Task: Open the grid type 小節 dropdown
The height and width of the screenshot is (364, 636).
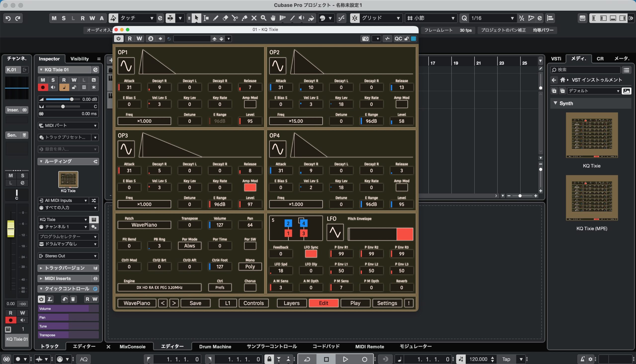Action: click(x=431, y=18)
